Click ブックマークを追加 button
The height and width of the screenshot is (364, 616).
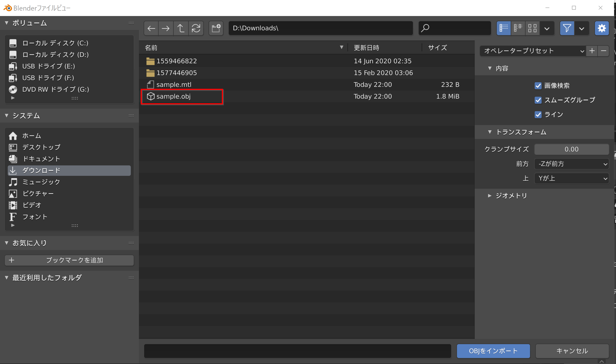tap(69, 260)
